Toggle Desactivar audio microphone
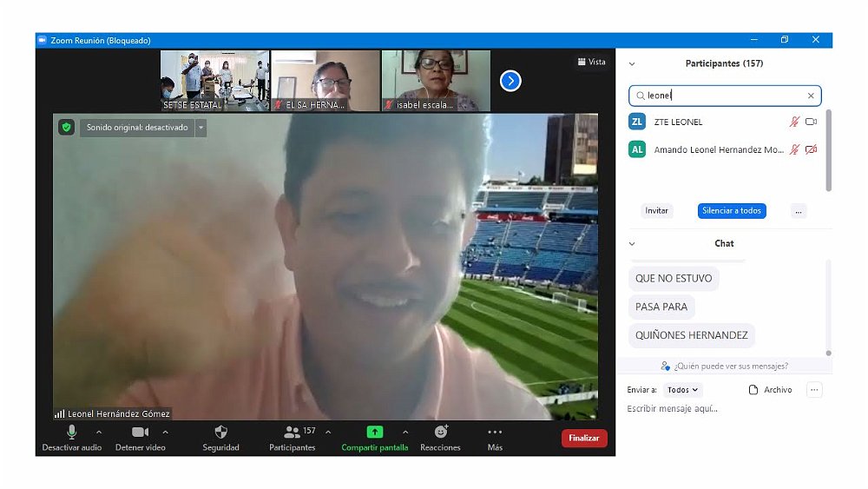The width and height of the screenshot is (868, 489). (x=71, y=433)
